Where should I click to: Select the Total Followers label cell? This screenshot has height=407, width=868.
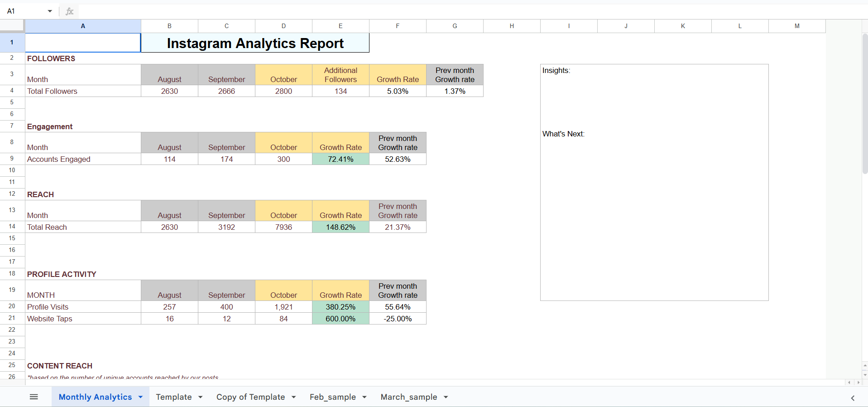click(83, 91)
